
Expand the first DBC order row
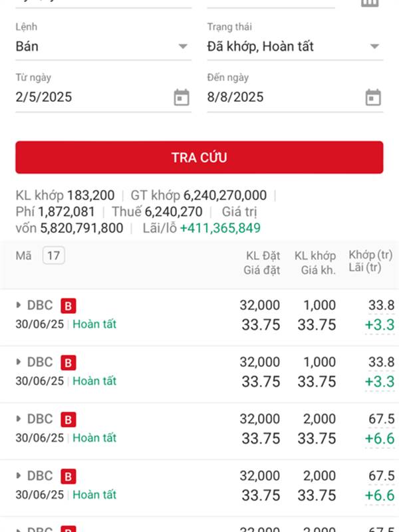pos(19,306)
